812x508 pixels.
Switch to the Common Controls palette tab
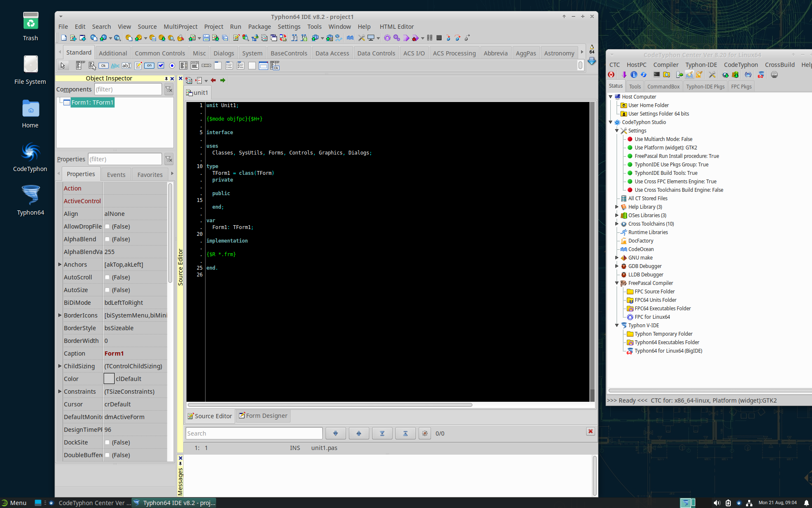coord(160,53)
